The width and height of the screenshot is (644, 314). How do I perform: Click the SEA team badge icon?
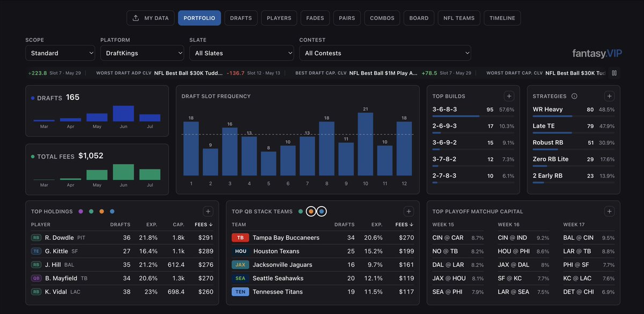click(x=240, y=279)
